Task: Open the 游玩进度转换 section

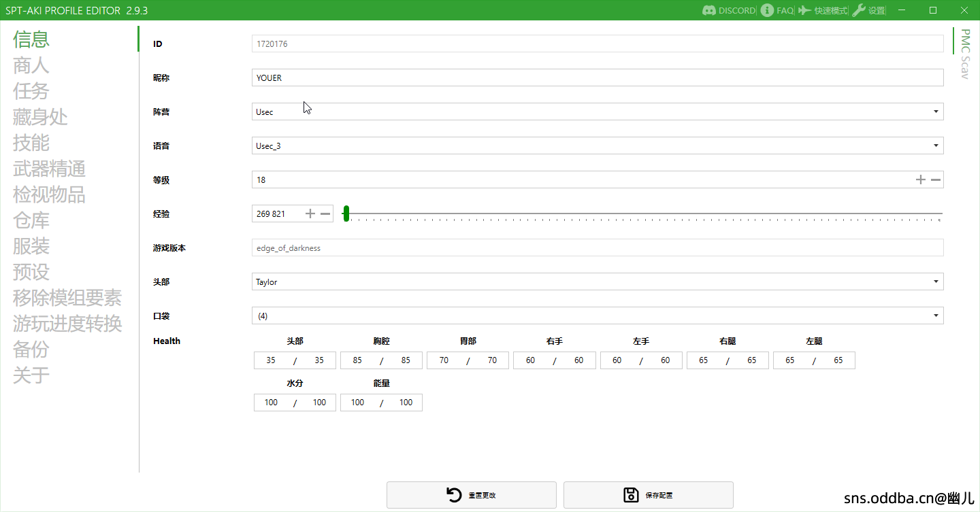Action: pos(67,324)
